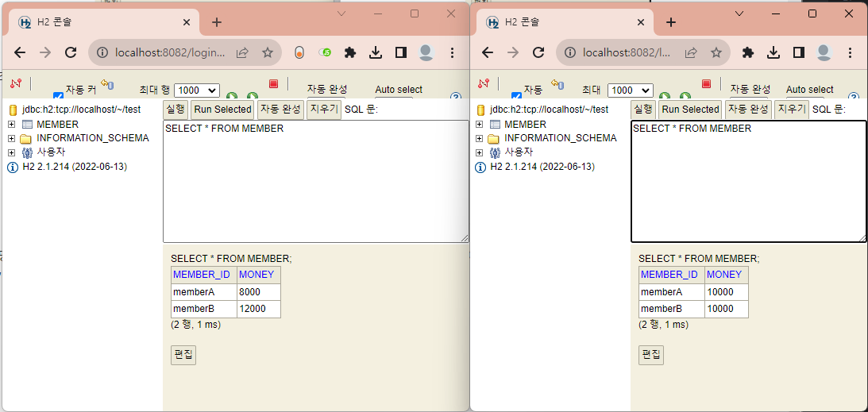This screenshot has height=412, width=868.
Task: Click the red stop icon in left console
Action: 273,83
